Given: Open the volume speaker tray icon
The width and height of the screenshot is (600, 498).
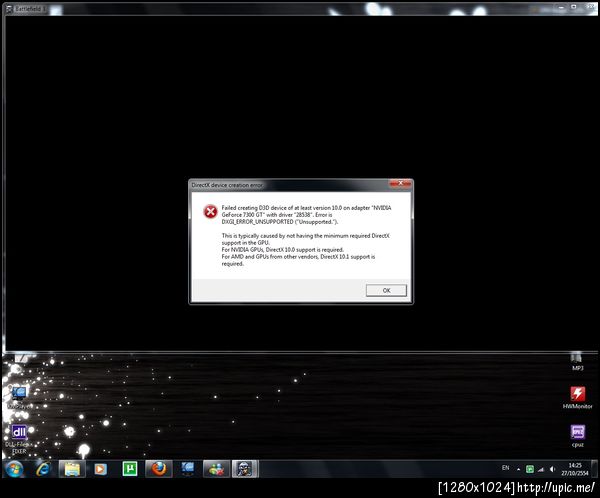Looking at the screenshot, I should coord(552,469).
